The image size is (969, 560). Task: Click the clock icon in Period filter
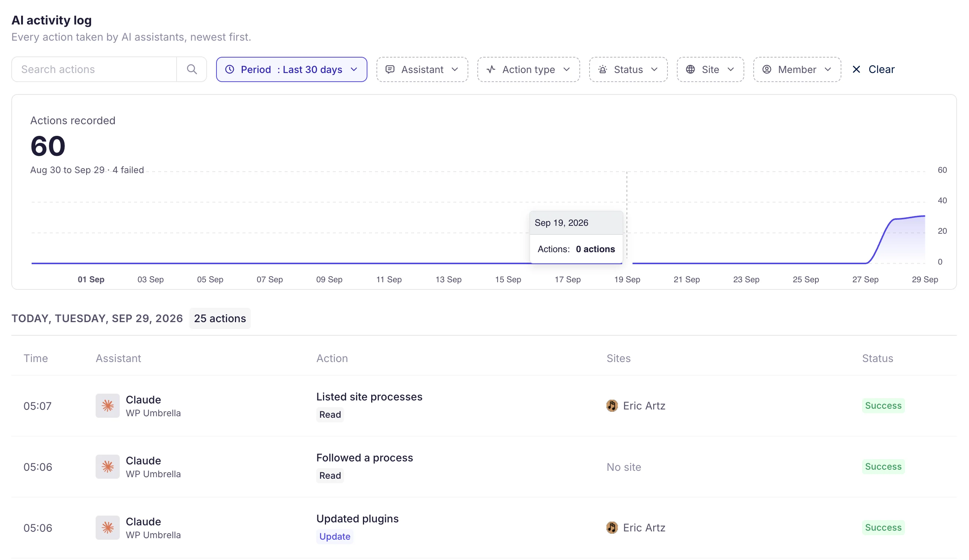[230, 69]
